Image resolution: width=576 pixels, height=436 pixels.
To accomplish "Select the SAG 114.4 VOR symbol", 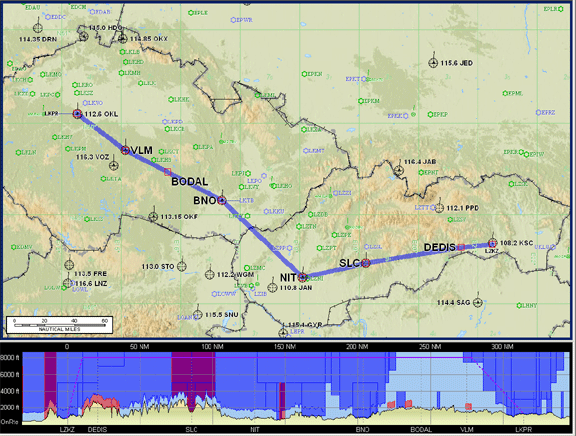I will (477, 303).
